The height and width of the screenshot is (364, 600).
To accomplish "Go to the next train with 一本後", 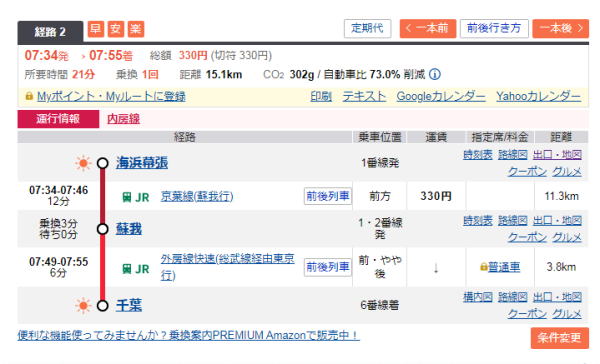I will [561, 28].
